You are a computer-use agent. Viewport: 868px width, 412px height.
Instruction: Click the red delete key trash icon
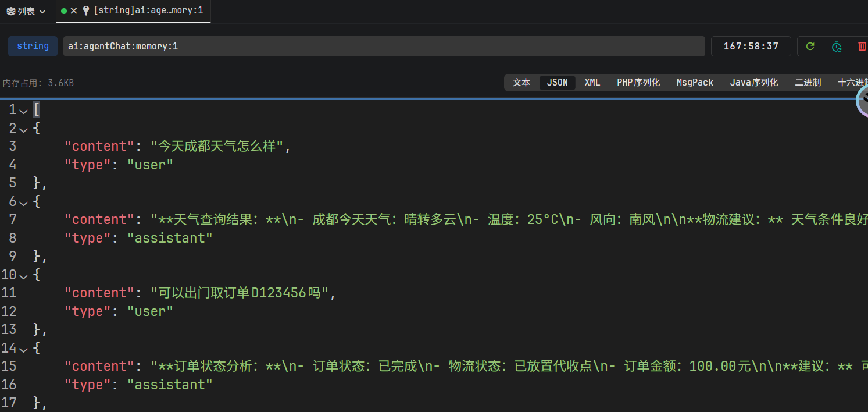[x=862, y=46]
